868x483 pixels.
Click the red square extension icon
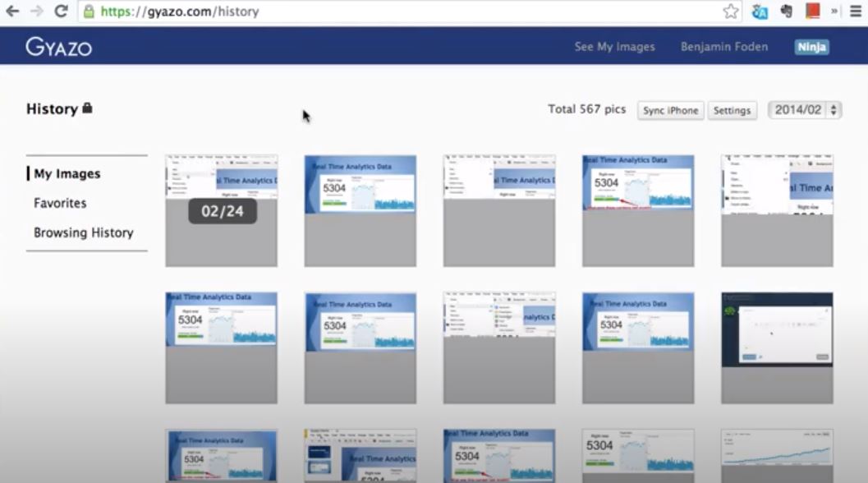(x=813, y=11)
